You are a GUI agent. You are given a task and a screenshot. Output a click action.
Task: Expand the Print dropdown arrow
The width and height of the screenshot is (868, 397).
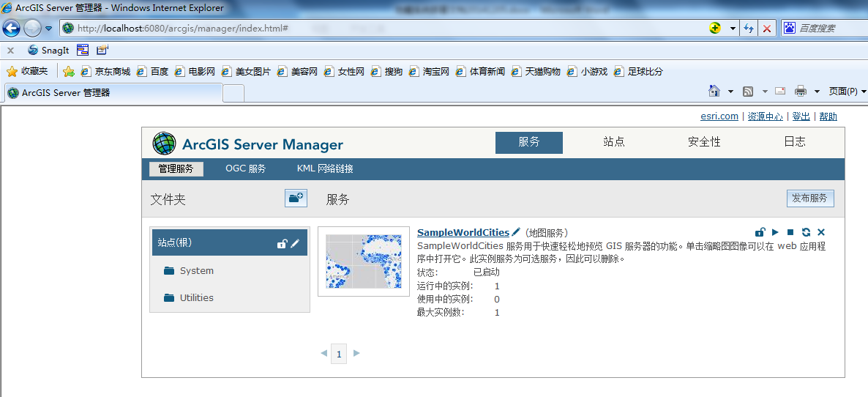[817, 92]
